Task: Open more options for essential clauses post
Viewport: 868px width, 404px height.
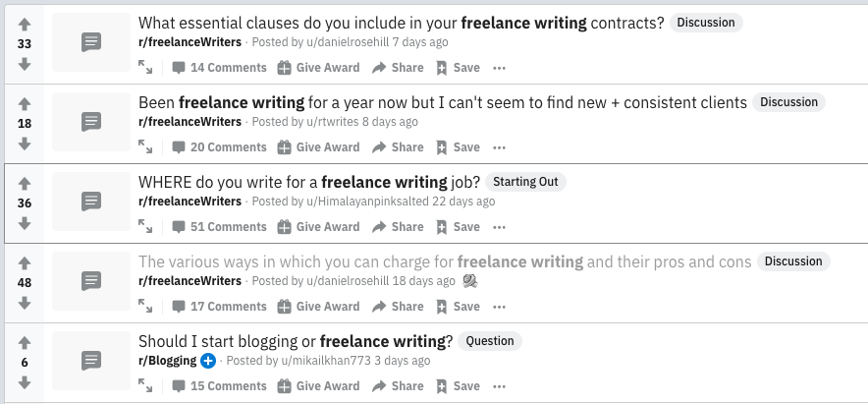Action: coord(499,68)
